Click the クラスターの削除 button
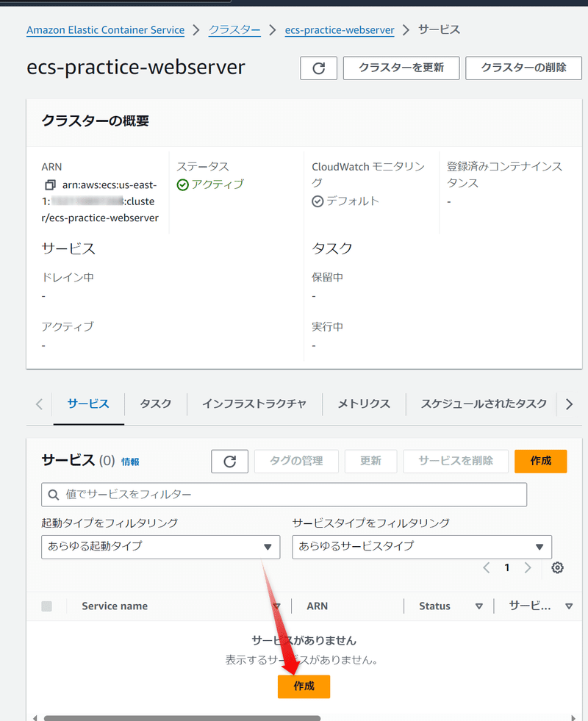The width and height of the screenshot is (588, 721). click(523, 68)
